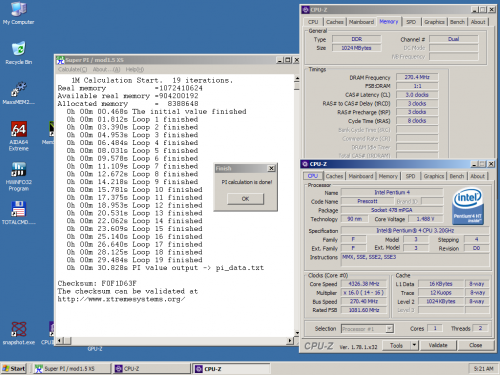Image resolution: width=500 pixels, height=375 pixels.
Task: Click CAS# Latency 3.0 clocks value
Action: coord(417,95)
